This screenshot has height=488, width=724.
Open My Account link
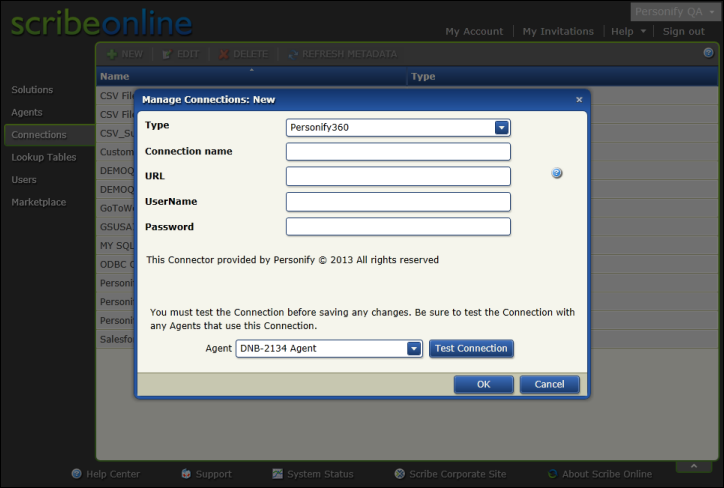(474, 31)
